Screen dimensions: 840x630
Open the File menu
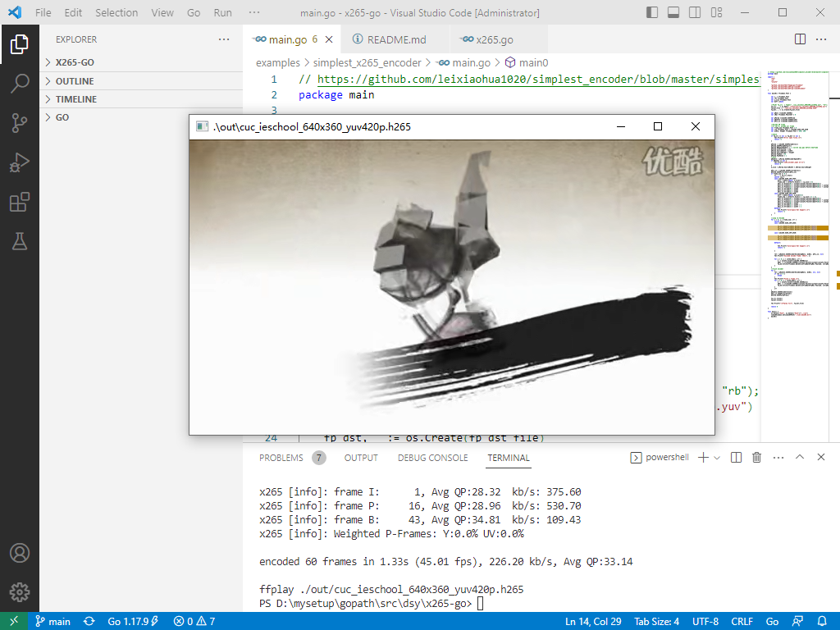click(x=43, y=12)
